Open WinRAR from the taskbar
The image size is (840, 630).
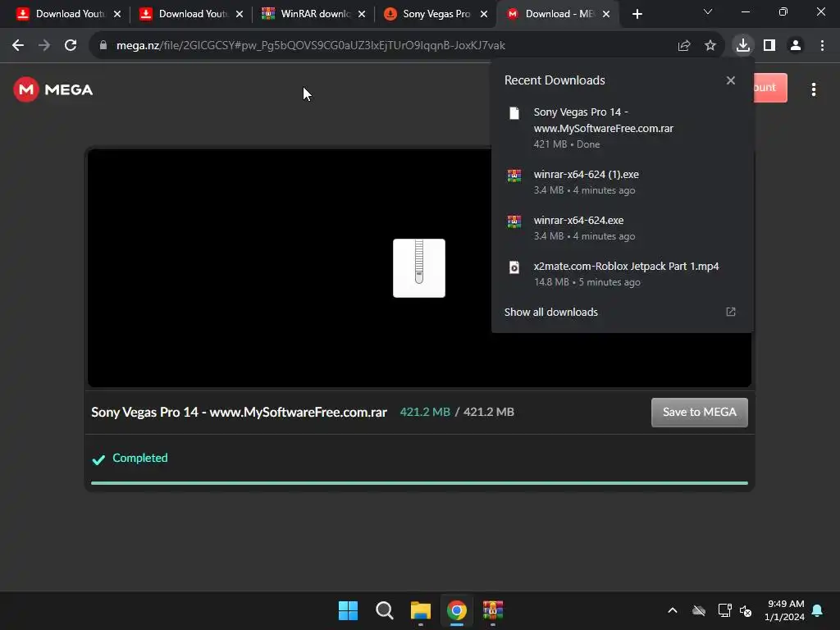click(493, 610)
